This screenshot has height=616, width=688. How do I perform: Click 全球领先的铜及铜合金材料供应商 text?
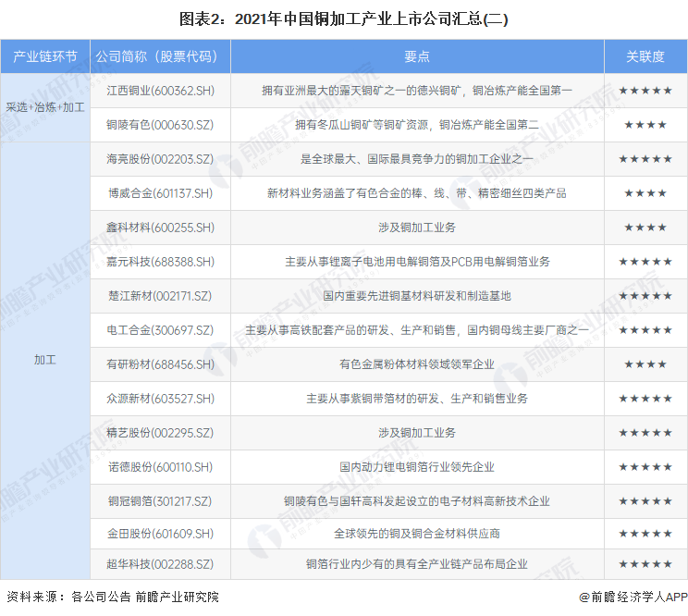click(x=417, y=534)
